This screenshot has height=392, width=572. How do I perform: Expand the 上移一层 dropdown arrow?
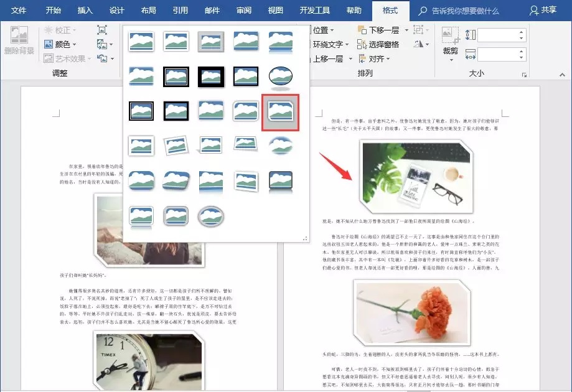(x=350, y=58)
